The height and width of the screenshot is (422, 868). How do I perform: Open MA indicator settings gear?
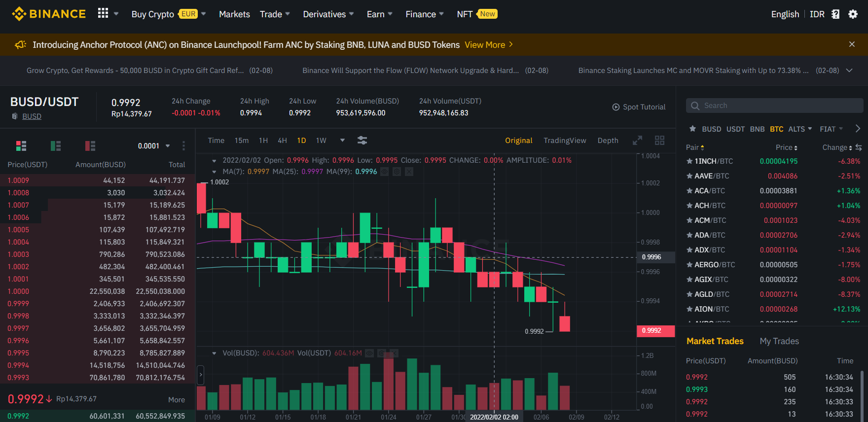[x=397, y=172]
